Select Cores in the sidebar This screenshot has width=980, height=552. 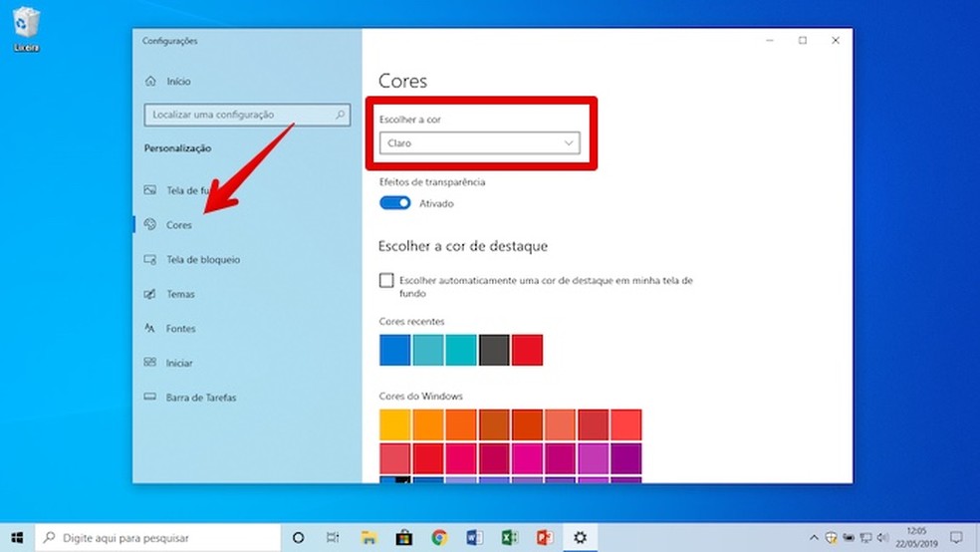[178, 224]
